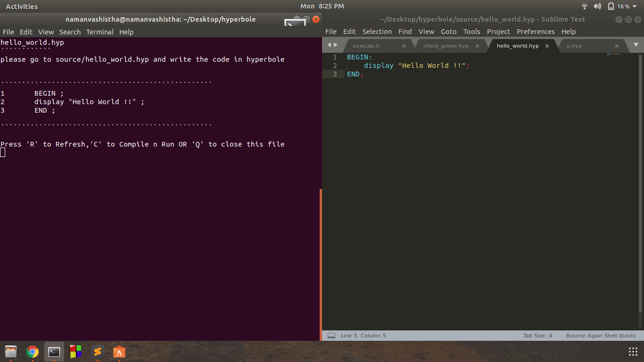The width and height of the screenshot is (644, 362).
Task: Click 'please go to source/hello_world.hyp' line
Action: pyautogui.click(x=142, y=59)
